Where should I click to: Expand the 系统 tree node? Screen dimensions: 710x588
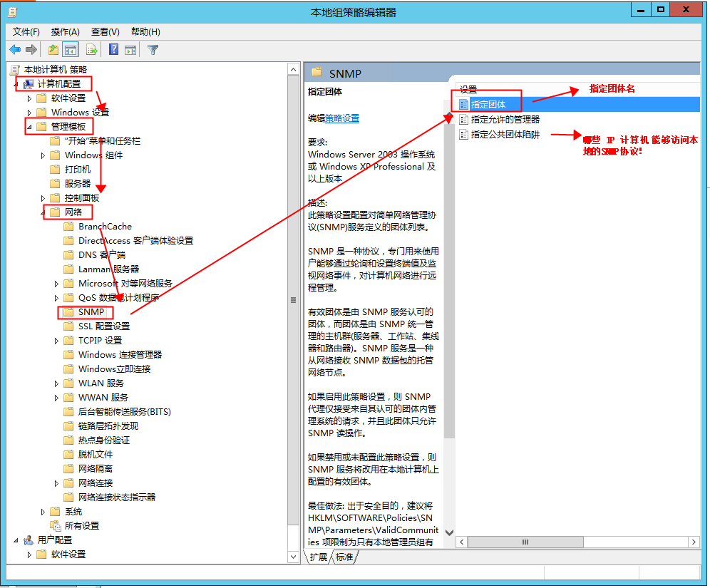(x=43, y=511)
